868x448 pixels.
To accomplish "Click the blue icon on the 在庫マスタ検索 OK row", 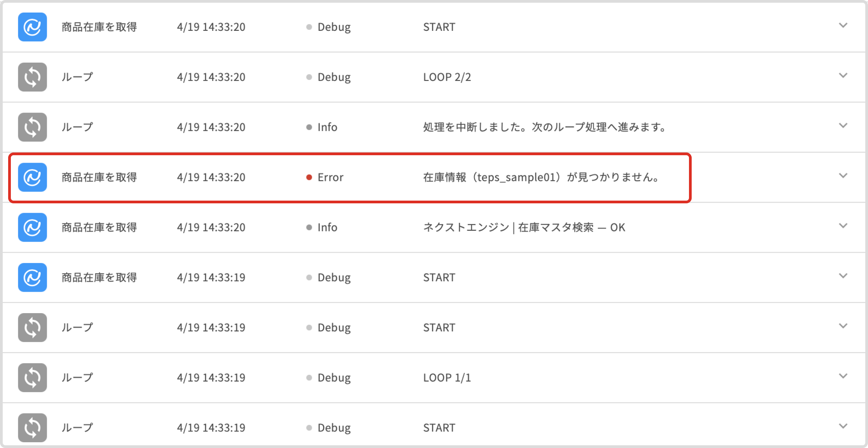I will tap(32, 227).
